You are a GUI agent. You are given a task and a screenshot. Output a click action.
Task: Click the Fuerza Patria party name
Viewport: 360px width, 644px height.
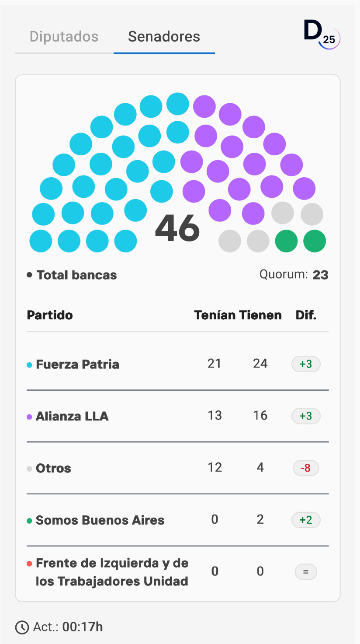click(77, 364)
